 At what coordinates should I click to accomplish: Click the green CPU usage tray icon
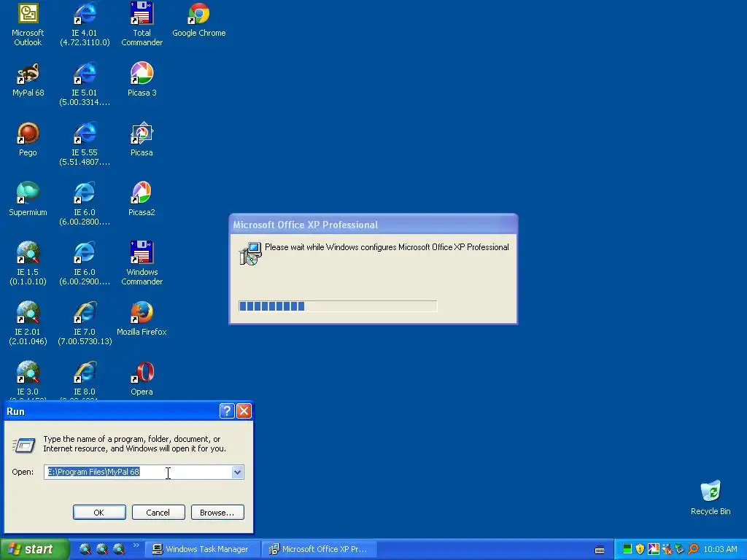tap(627, 549)
